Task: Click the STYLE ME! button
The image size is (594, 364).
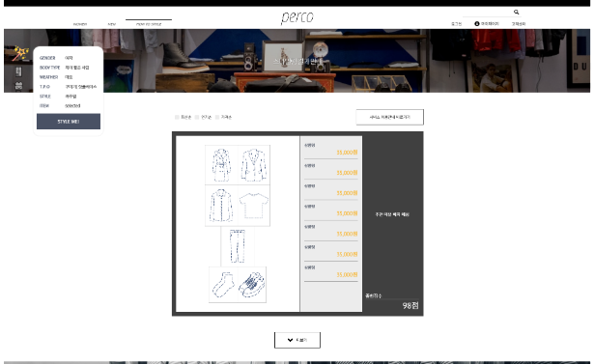Action: pyautogui.click(x=69, y=122)
